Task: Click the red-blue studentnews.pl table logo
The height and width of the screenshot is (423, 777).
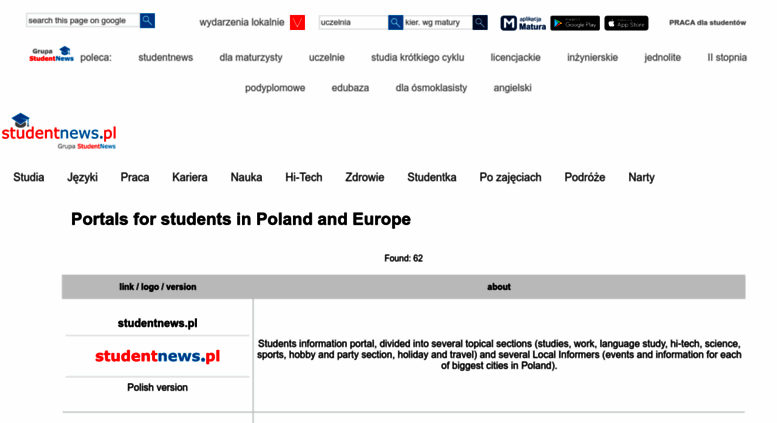Action: coord(158,356)
